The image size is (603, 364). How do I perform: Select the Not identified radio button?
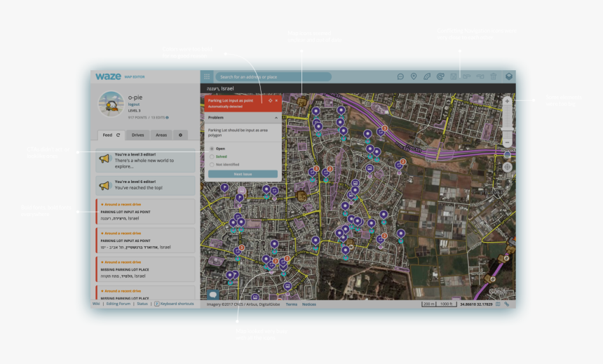pos(212,164)
